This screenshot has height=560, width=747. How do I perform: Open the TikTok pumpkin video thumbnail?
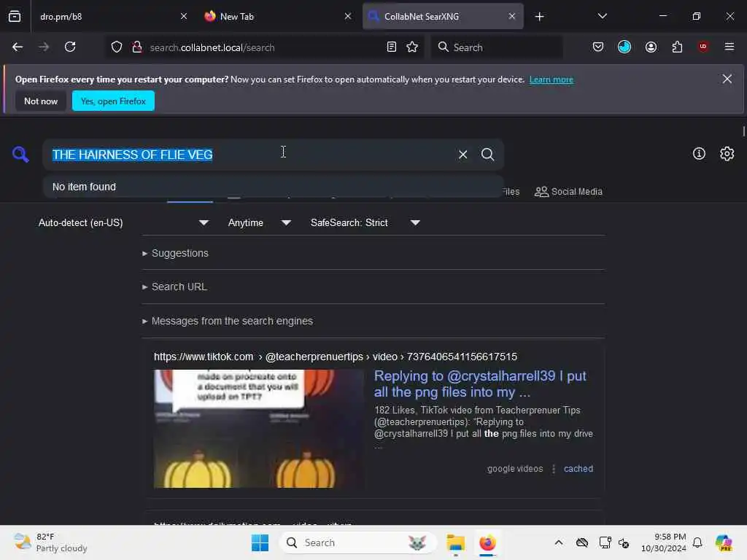(x=259, y=429)
